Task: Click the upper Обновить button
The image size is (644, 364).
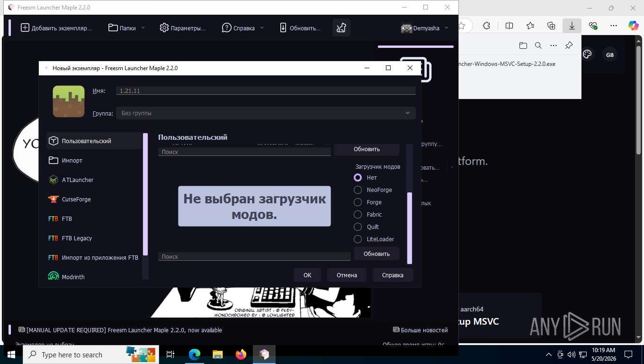Action: coord(367,149)
